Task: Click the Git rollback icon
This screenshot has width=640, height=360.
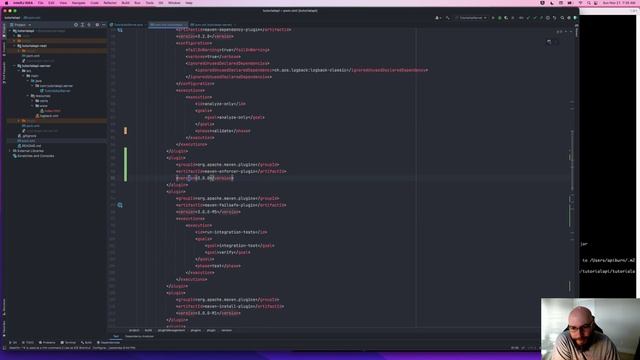Action: coord(554,18)
